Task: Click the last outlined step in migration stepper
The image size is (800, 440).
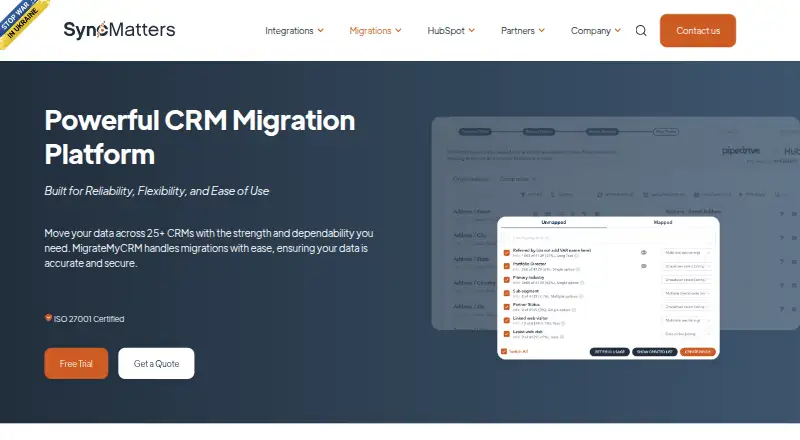Action: (x=666, y=132)
